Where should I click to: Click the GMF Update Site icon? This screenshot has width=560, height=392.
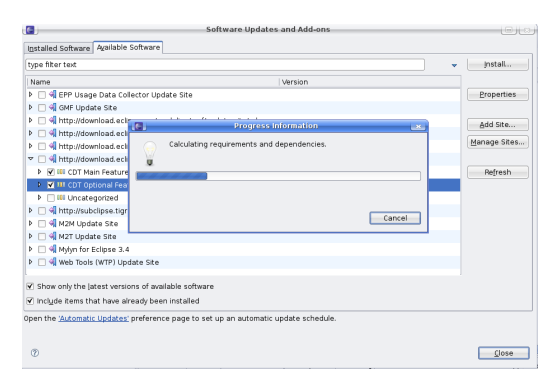pos(53,107)
